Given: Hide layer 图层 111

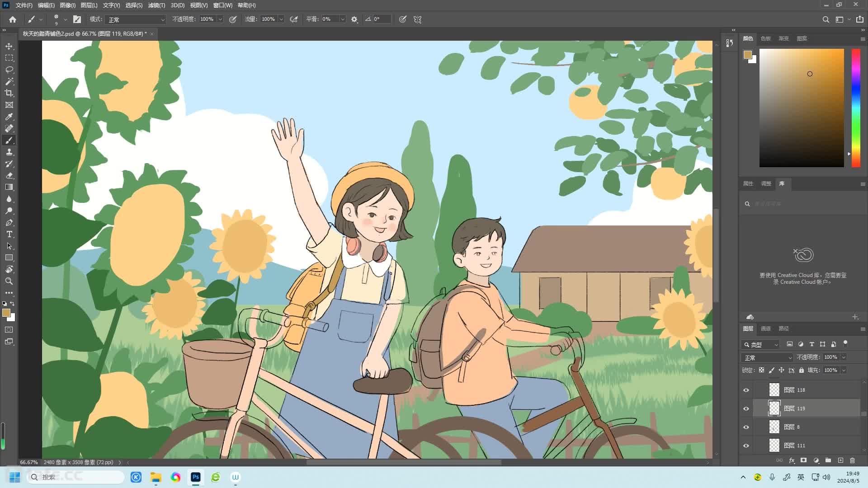Looking at the screenshot, I should coord(746,446).
